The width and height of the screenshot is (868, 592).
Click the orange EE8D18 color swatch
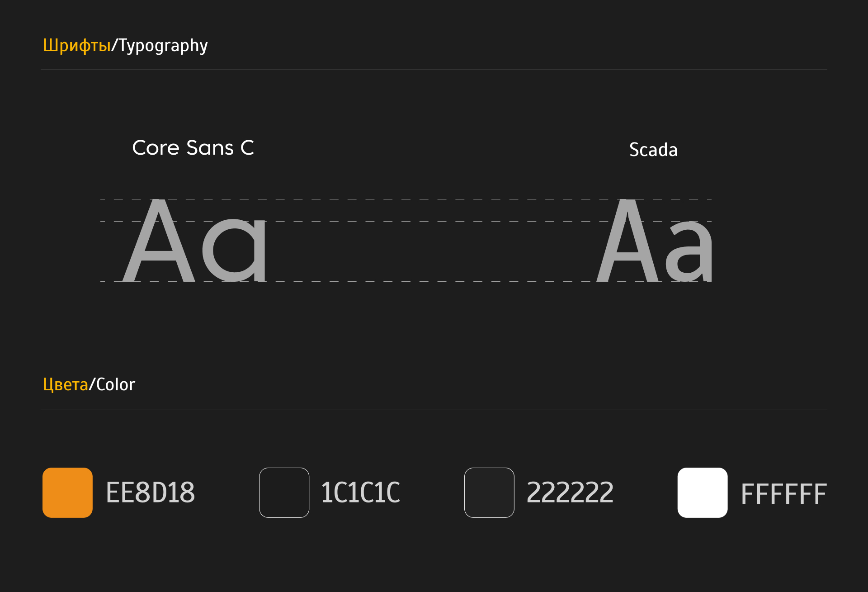(67, 493)
